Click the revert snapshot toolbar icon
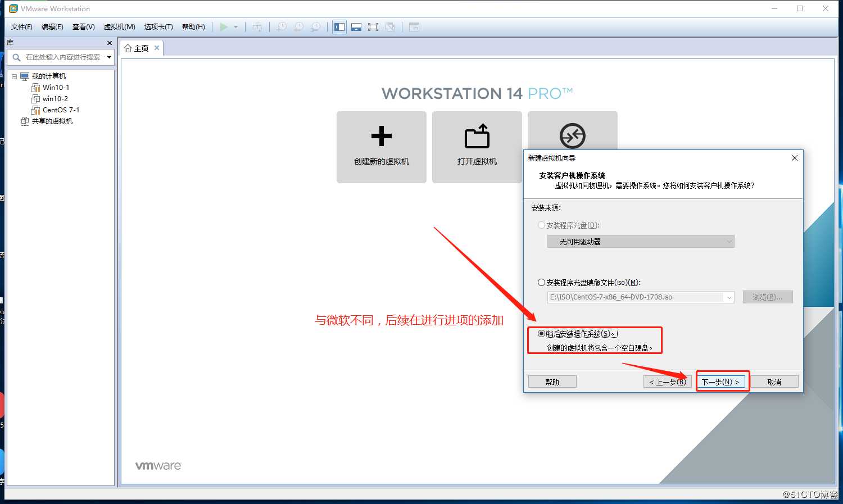This screenshot has height=504, width=843. [x=299, y=27]
